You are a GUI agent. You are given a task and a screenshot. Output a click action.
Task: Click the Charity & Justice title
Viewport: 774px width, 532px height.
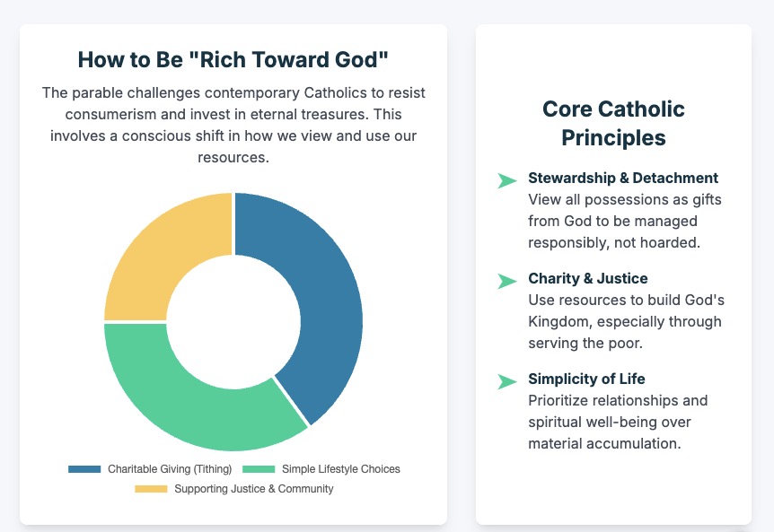587,278
